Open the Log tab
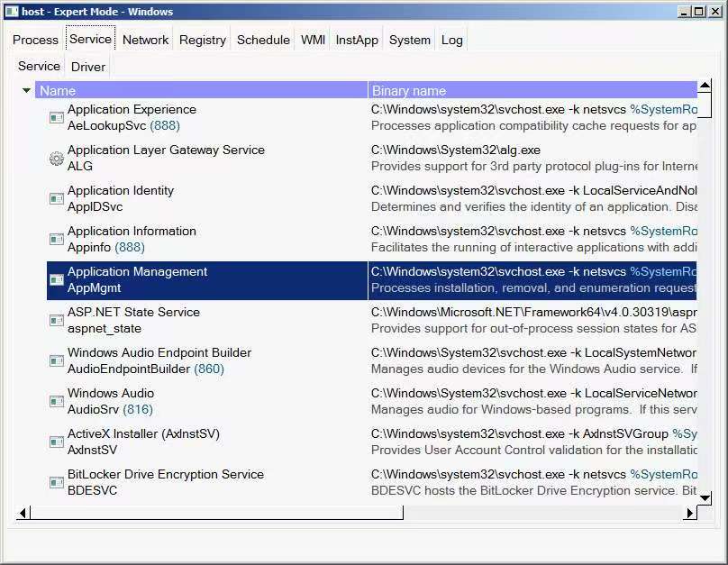This screenshot has width=728, height=565. [x=451, y=40]
